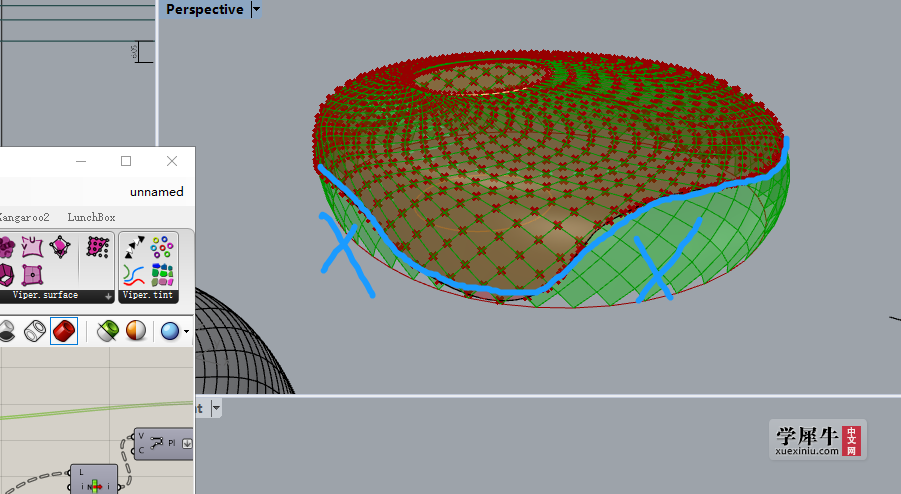
Task: Open document preview settings sphere icon
Action: point(136,331)
